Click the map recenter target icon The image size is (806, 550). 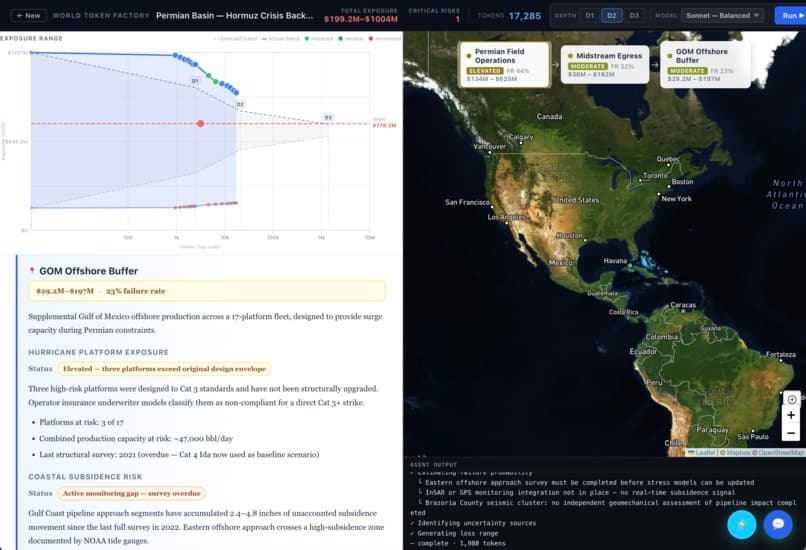pyautogui.click(x=792, y=399)
